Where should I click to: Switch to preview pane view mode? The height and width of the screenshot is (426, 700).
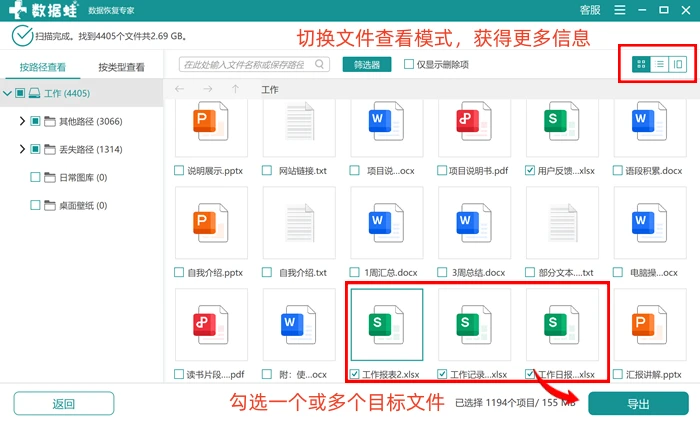(x=678, y=64)
